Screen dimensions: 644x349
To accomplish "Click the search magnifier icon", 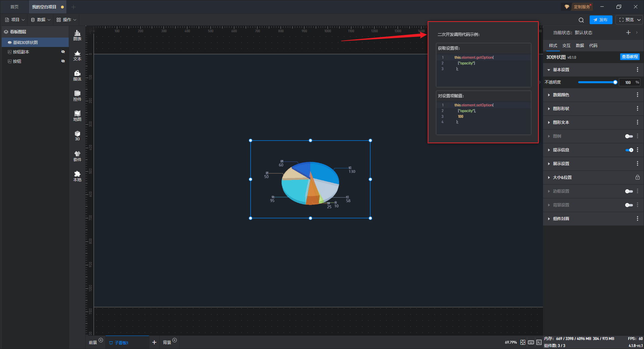I will (x=581, y=20).
